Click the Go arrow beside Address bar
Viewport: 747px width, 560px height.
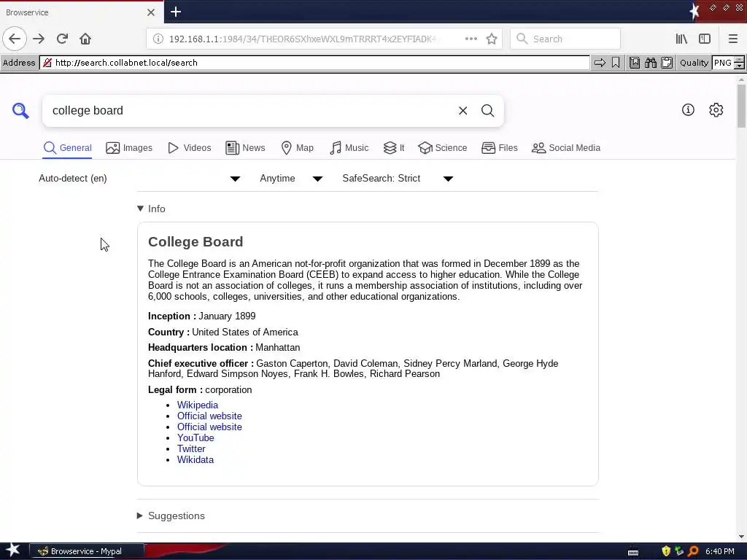point(600,63)
